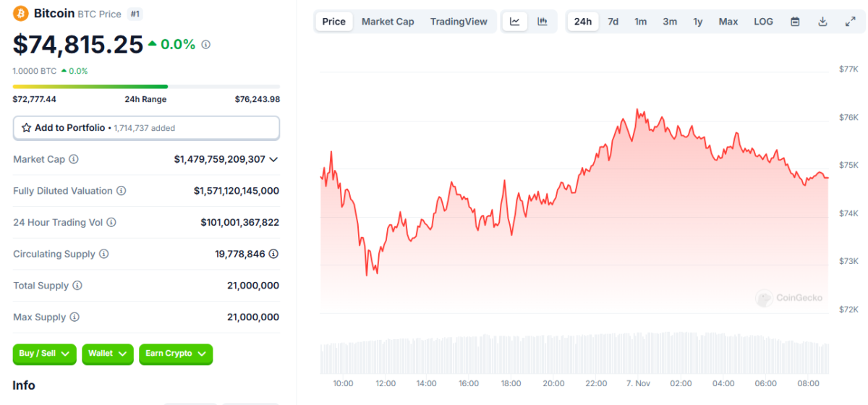This screenshot has width=868, height=405.
Task: Click the Circulating Supply verification icon
Action: (x=273, y=254)
